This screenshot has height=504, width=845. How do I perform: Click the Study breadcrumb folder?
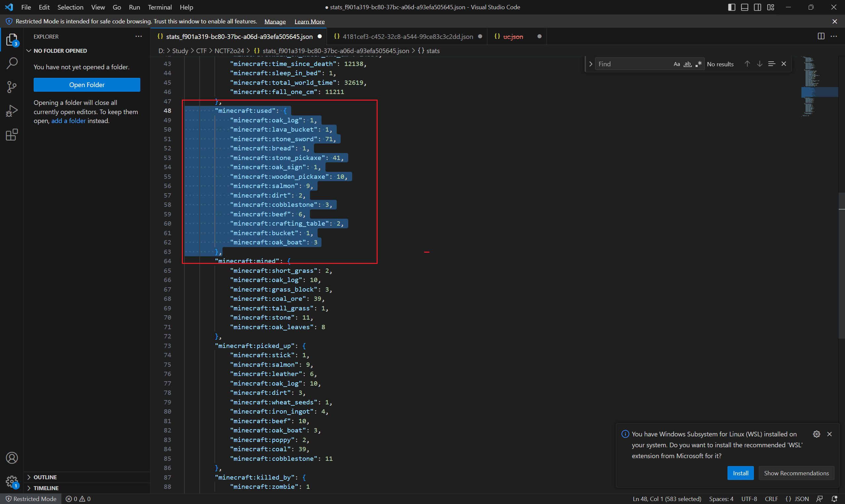tap(180, 50)
